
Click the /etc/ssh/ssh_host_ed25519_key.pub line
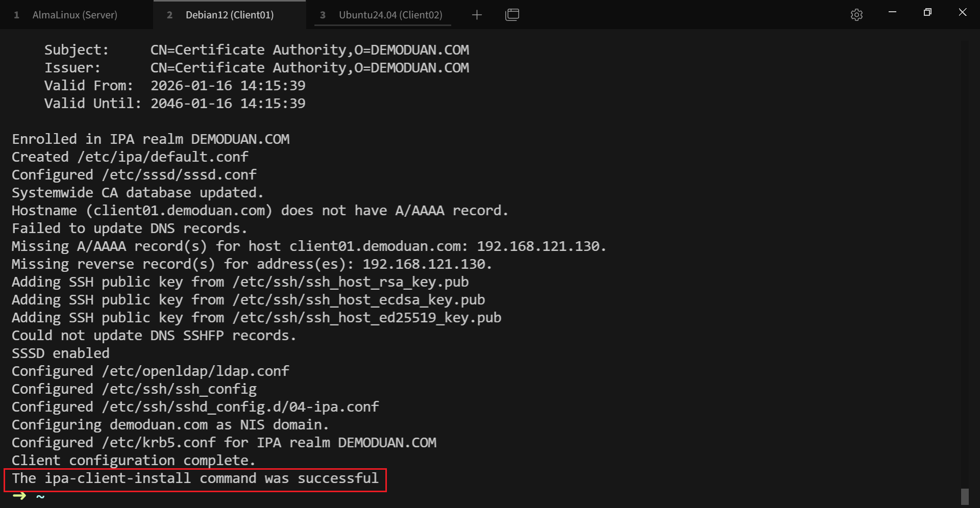tap(257, 318)
